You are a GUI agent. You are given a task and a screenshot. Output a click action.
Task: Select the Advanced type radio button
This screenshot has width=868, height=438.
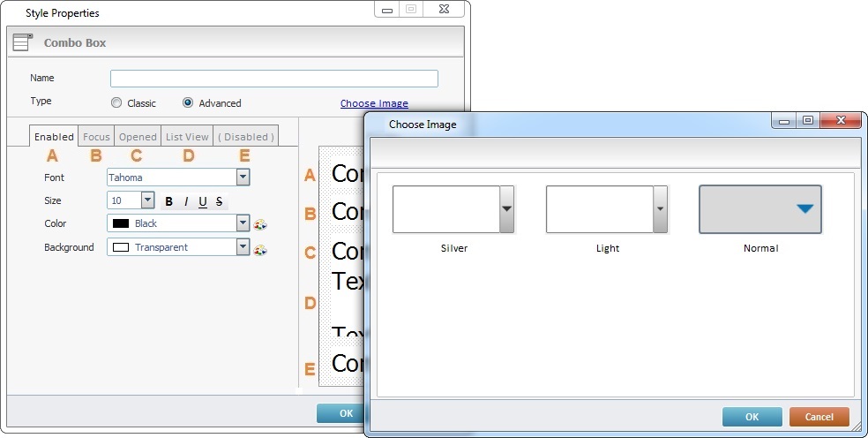tap(188, 103)
